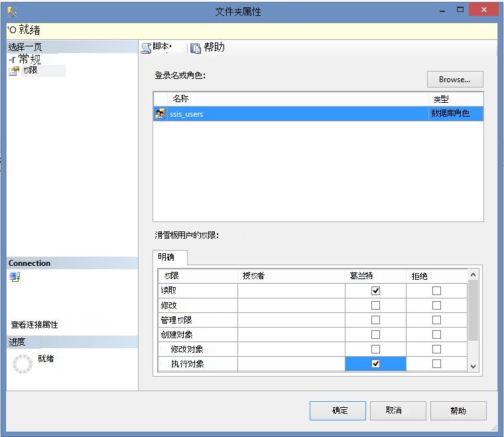Click the 进度 panel header
Screen dimensions: 504x437
[x=72, y=342]
